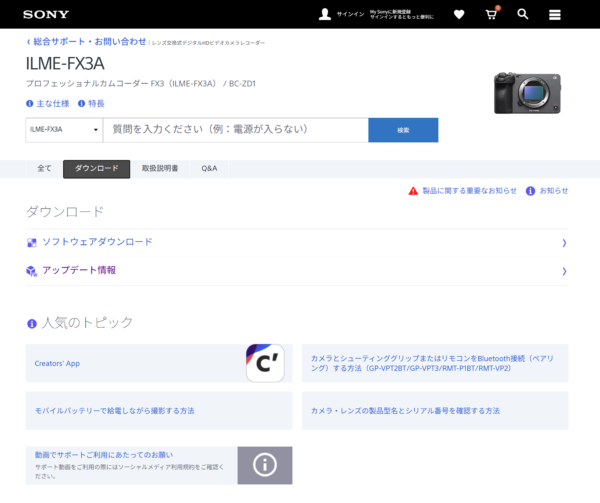Open モバイルバッテリーで給電しながら撮影する方法 topic
Image resolution: width=600 pixels, height=503 pixels.
(x=159, y=411)
